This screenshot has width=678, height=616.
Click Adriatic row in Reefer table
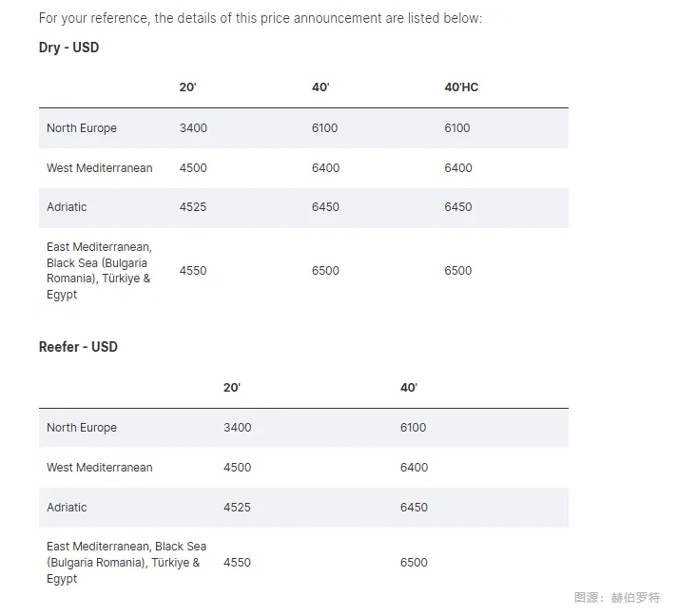[303, 508]
